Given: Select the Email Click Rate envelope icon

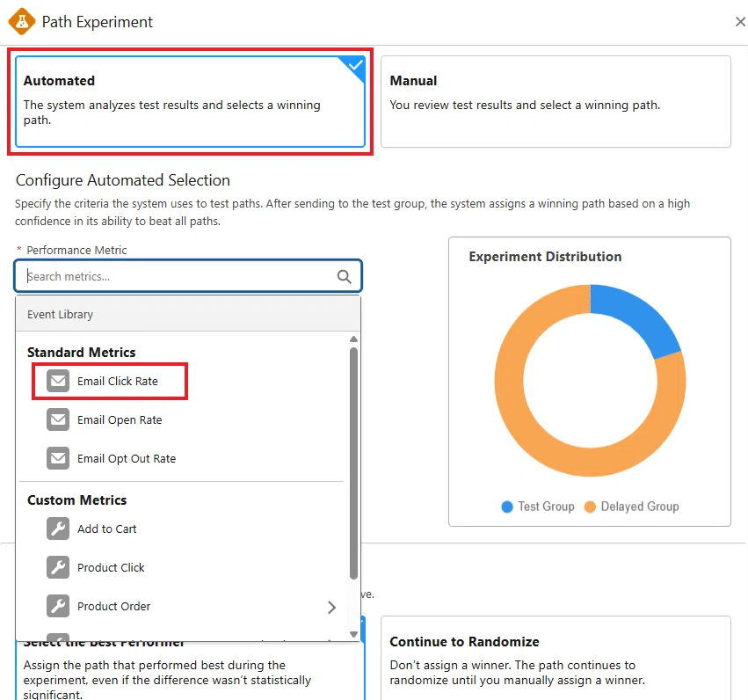Looking at the screenshot, I should (58, 381).
